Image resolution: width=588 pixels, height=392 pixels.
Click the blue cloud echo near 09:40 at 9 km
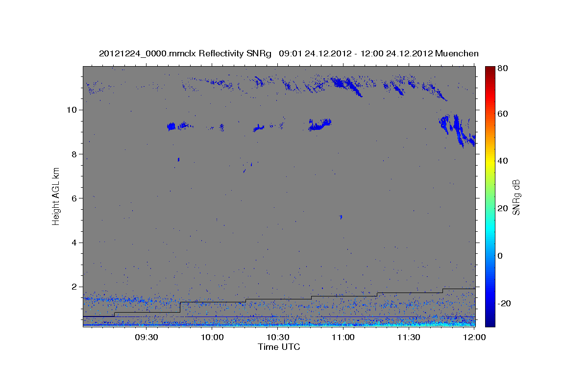point(171,126)
